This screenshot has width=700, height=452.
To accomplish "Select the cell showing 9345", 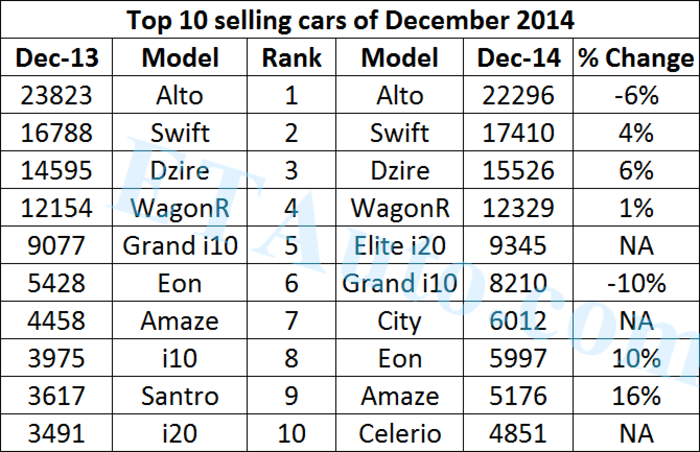I will (520, 246).
